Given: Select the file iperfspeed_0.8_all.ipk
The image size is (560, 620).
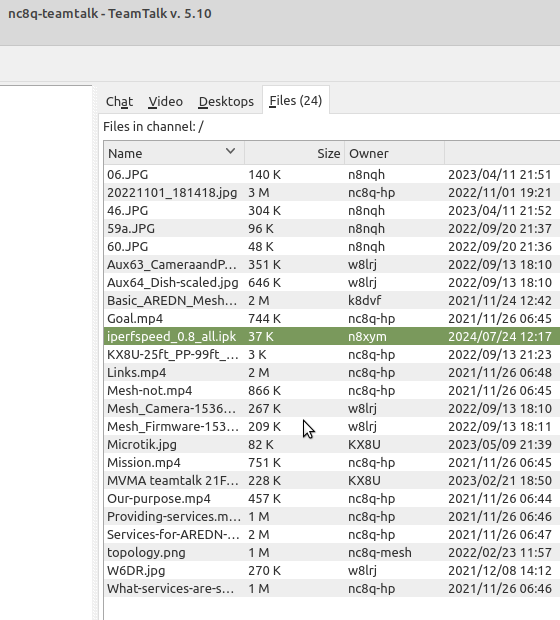Looking at the screenshot, I should pos(332,336).
